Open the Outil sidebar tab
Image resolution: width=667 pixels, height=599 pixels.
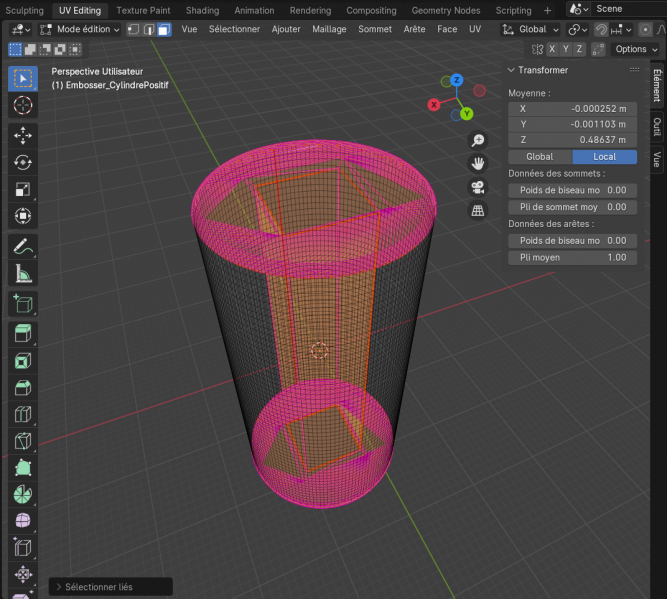coord(657,126)
